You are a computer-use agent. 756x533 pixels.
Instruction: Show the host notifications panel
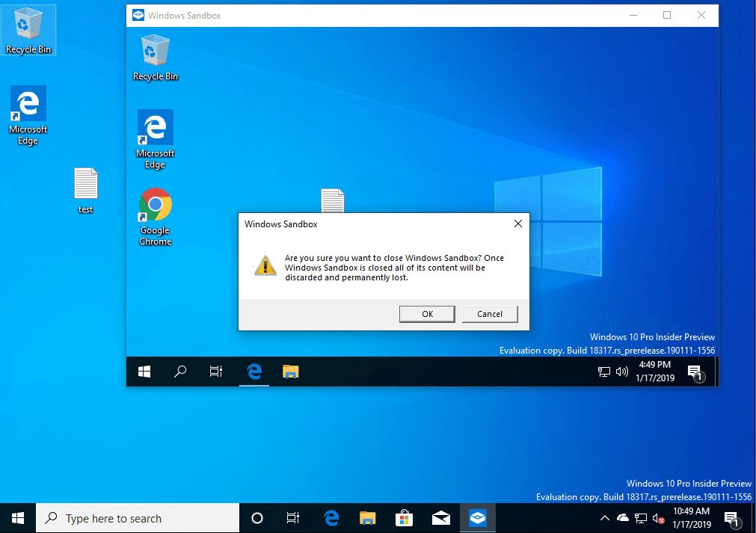731,517
